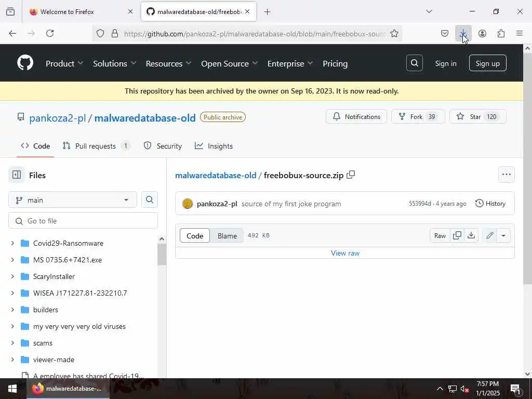Open edit options dropdown arrow
Image resolution: width=532 pixels, height=399 pixels.
[503, 235]
